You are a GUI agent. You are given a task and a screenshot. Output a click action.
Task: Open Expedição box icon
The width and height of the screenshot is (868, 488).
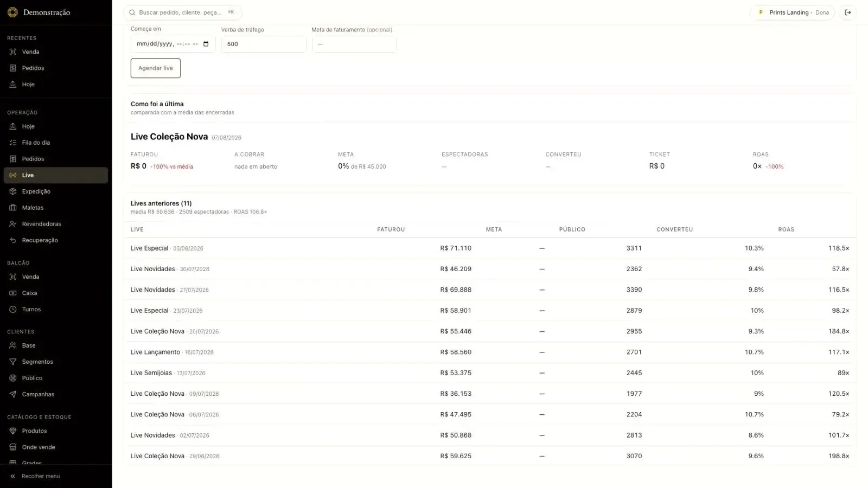click(13, 191)
